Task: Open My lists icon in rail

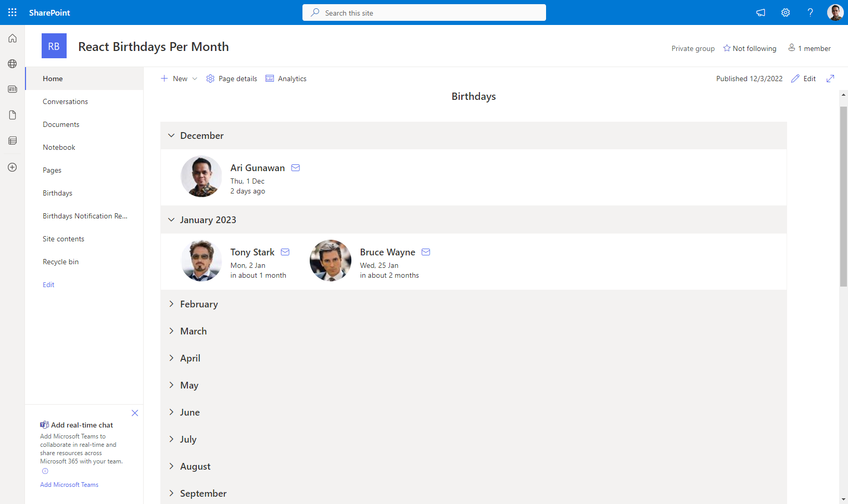Action: pyautogui.click(x=12, y=140)
